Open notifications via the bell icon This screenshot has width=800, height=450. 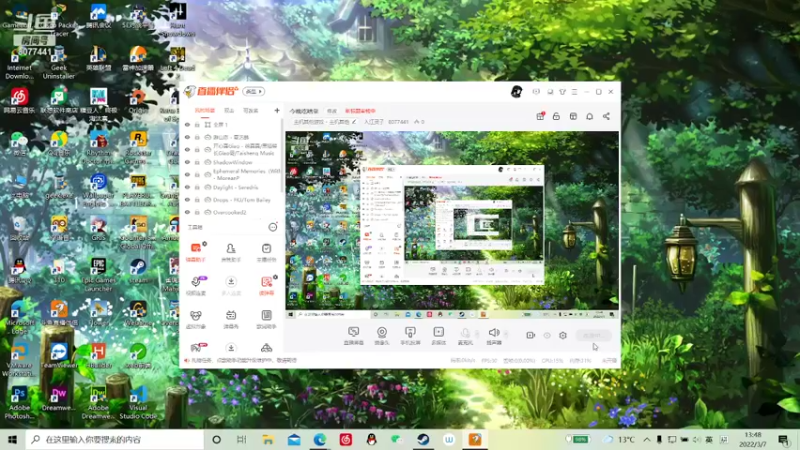point(589,116)
